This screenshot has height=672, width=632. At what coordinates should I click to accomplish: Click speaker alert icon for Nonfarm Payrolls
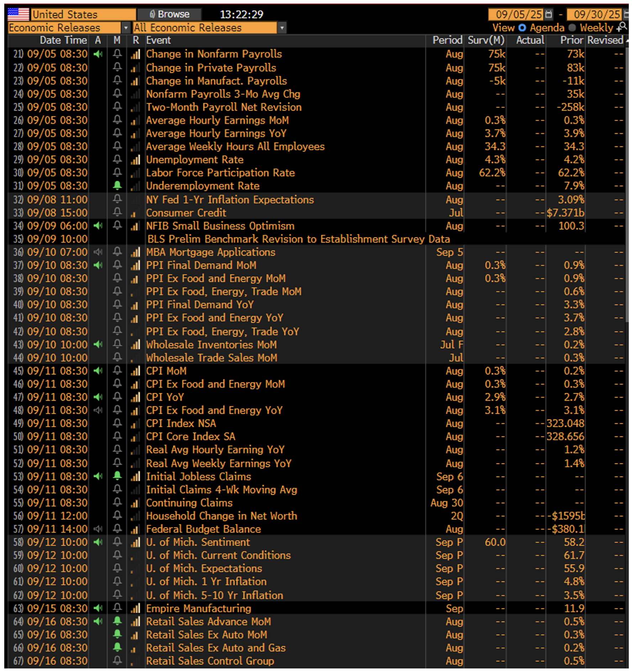pyautogui.click(x=98, y=54)
